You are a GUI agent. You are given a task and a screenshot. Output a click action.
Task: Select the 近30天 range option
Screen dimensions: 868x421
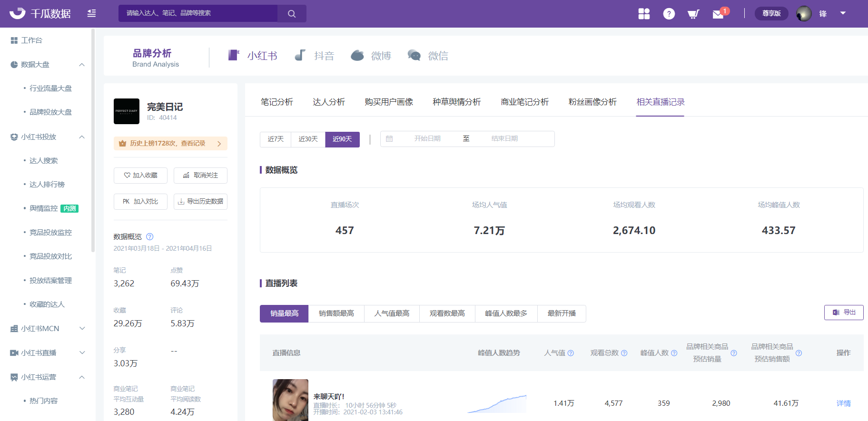point(308,139)
